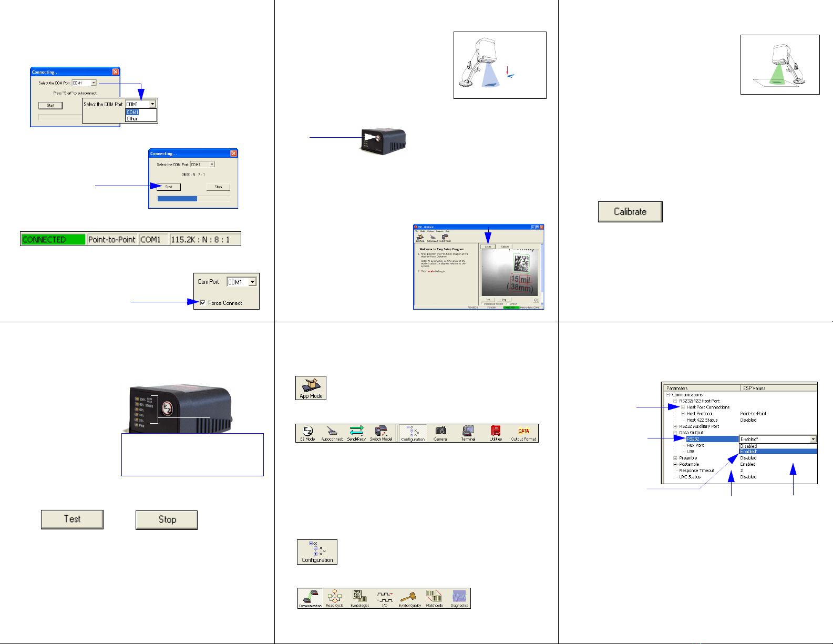The width and height of the screenshot is (833, 644).
Task: Click Switch Model next to Send/Recv
Action: [x=381, y=433]
